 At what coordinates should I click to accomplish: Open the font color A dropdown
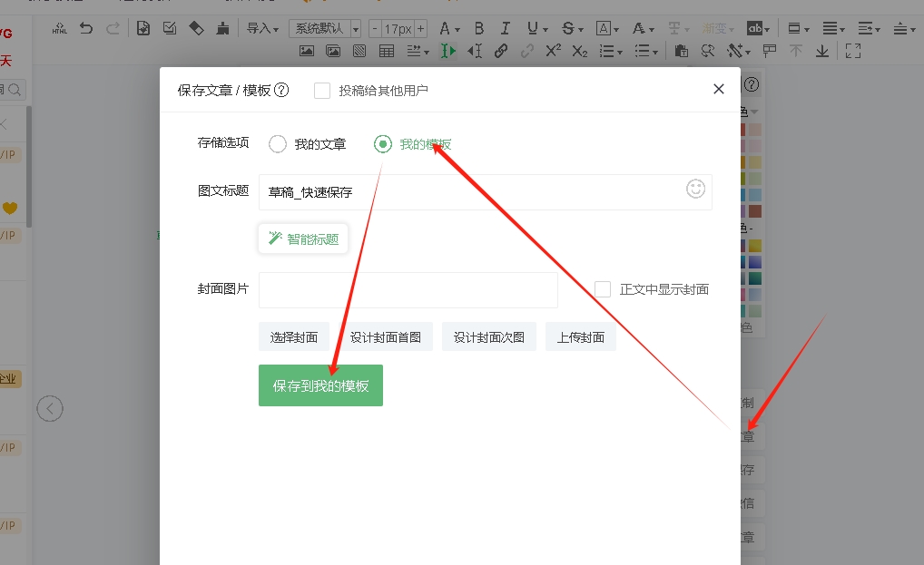(x=449, y=28)
